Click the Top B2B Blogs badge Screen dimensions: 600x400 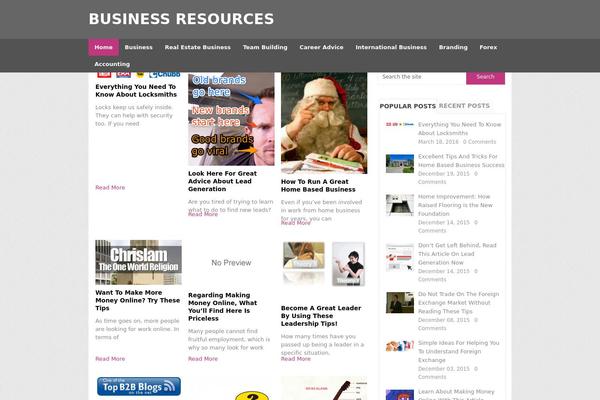coord(139,387)
